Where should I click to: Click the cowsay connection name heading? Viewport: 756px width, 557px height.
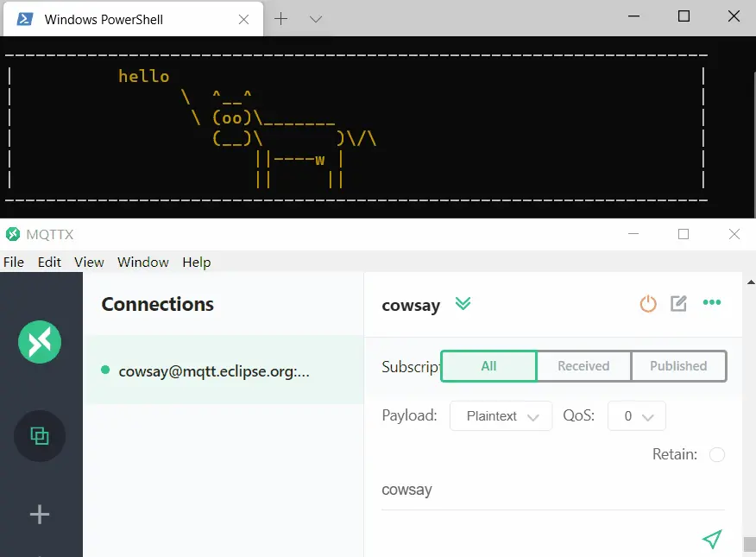[411, 305]
